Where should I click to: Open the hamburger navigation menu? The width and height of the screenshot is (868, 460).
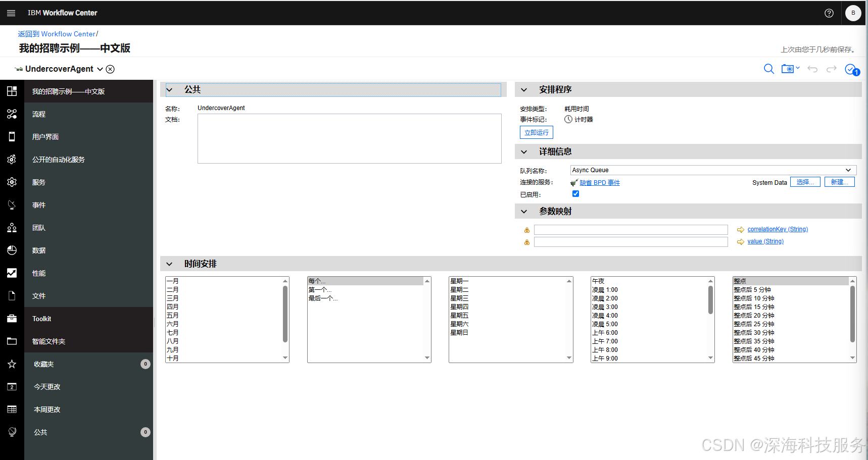(x=11, y=13)
